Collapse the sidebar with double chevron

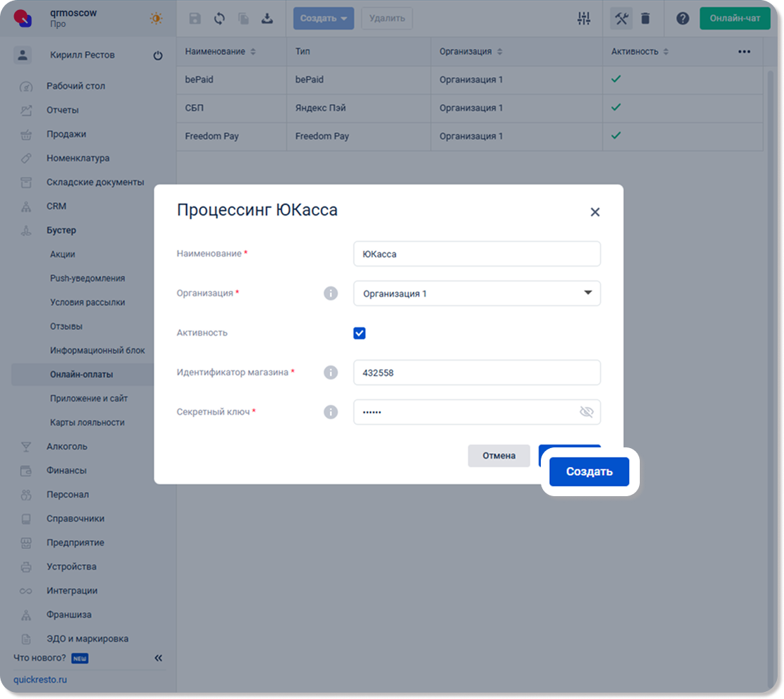158,658
